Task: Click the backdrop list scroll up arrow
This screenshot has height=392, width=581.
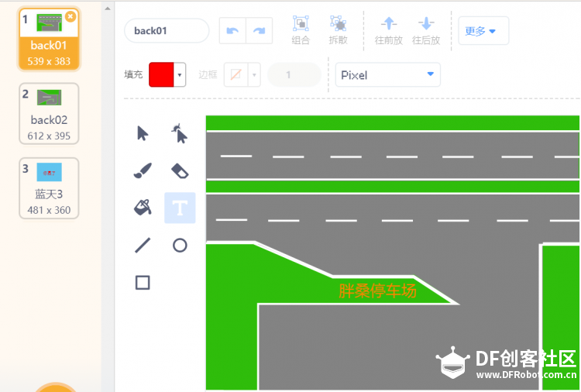Action: [x=108, y=9]
